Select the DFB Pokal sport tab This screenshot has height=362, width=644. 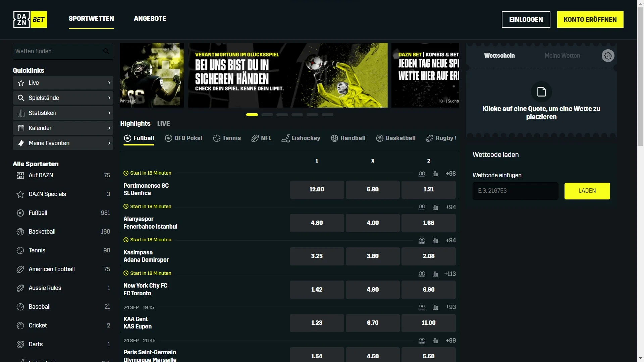point(183,138)
